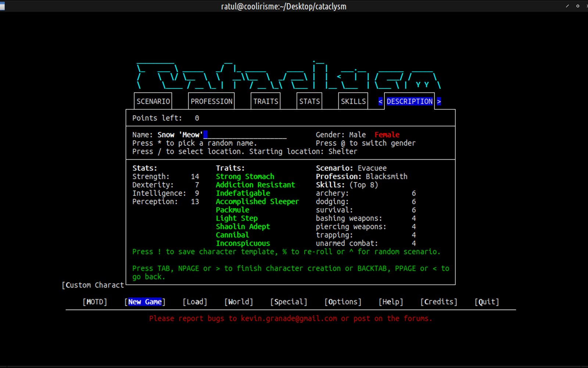Click the right arrow beside DESCRIPTION
The width and height of the screenshot is (588, 368).
pos(439,101)
